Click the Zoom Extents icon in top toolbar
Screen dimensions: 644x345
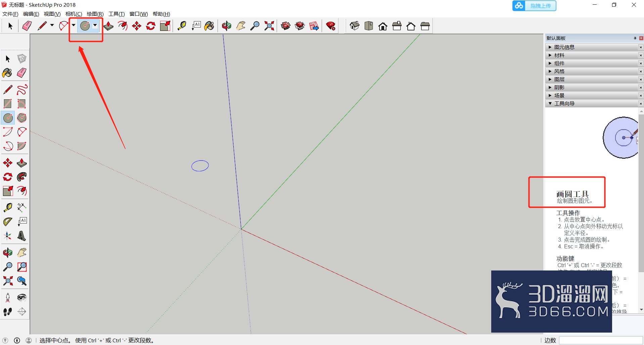[269, 26]
